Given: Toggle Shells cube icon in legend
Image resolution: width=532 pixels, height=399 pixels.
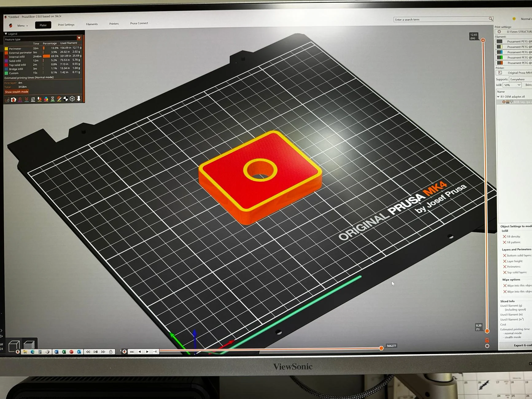Looking at the screenshot, I should (x=72, y=99).
